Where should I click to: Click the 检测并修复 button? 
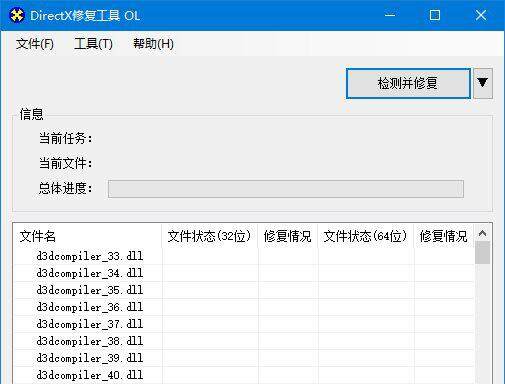tap(408, 83)
